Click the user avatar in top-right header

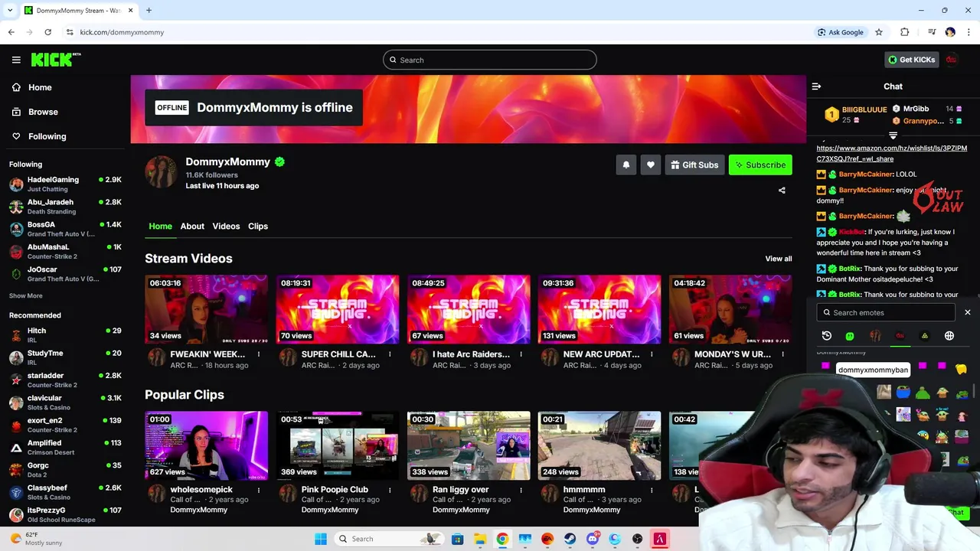[951, 60]
